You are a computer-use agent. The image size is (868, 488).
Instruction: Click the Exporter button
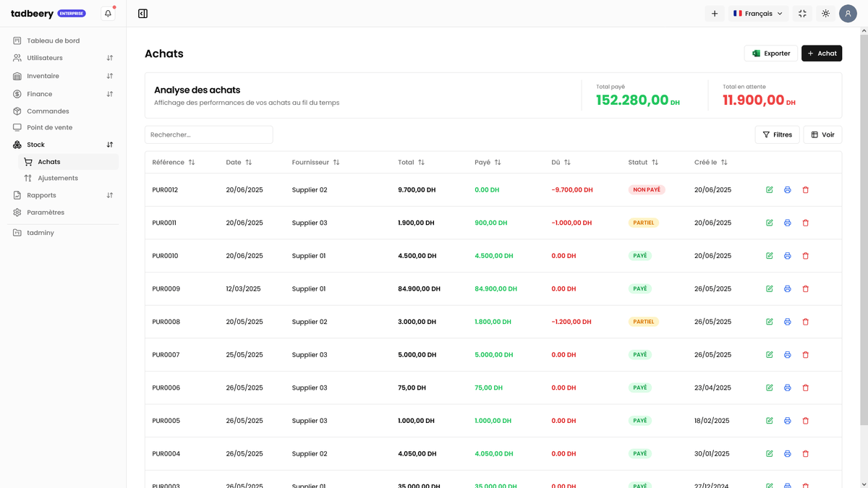pos(770,53)
